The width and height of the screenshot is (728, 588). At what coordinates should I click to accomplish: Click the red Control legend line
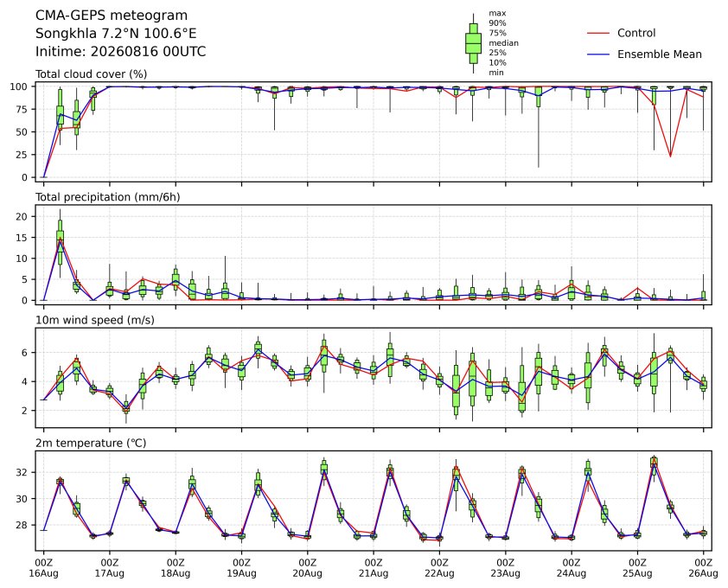tap(598, 34)
